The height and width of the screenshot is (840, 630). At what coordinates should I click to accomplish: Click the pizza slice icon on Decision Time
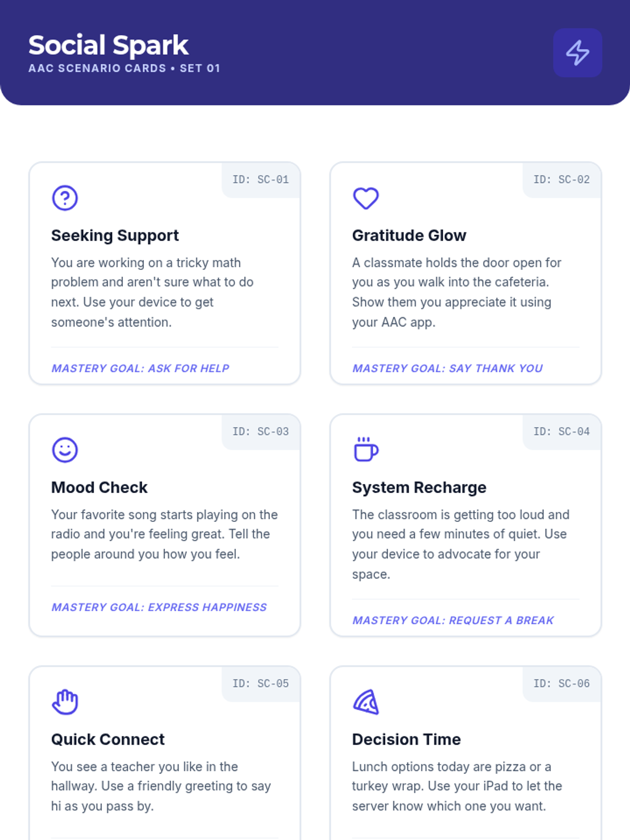[x=366, y=702]
